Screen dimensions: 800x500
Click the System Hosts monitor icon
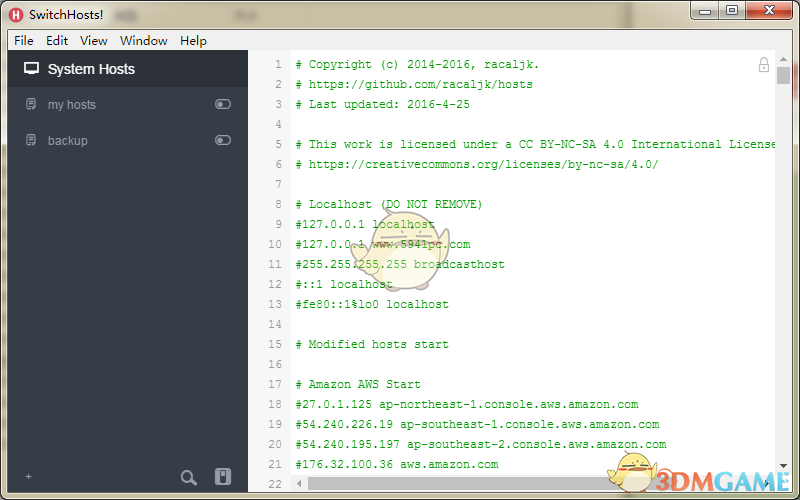coord(32,68)
